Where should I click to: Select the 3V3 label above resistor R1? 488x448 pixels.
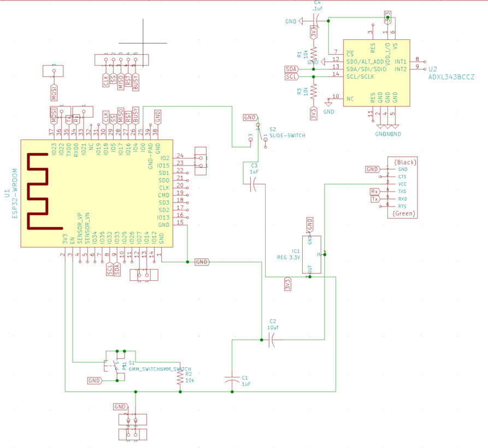tap(314, 32)
